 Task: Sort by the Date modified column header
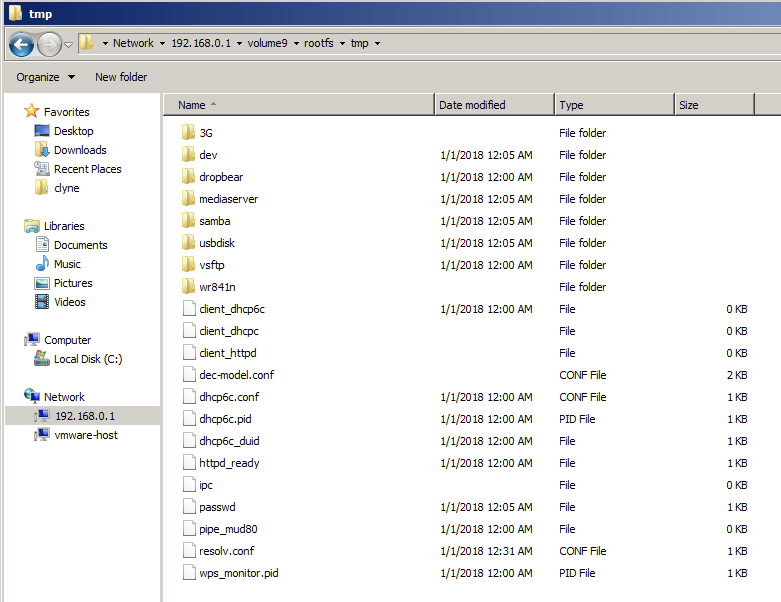click(x=494, y=105)
